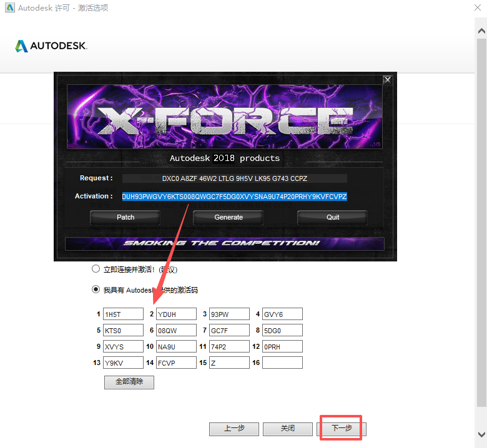Click the X-FORCE banner image
The height and width of the screenshot is (448, 487).
coord(225,117)
